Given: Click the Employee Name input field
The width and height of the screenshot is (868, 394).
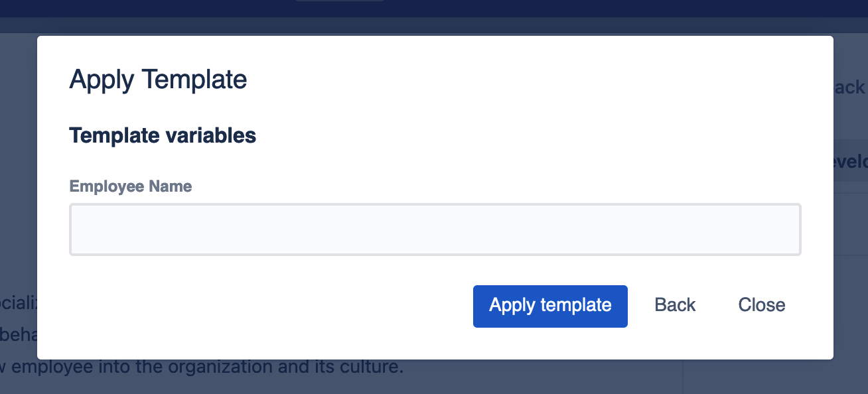Looking at the screenshot, I should 435,230.
